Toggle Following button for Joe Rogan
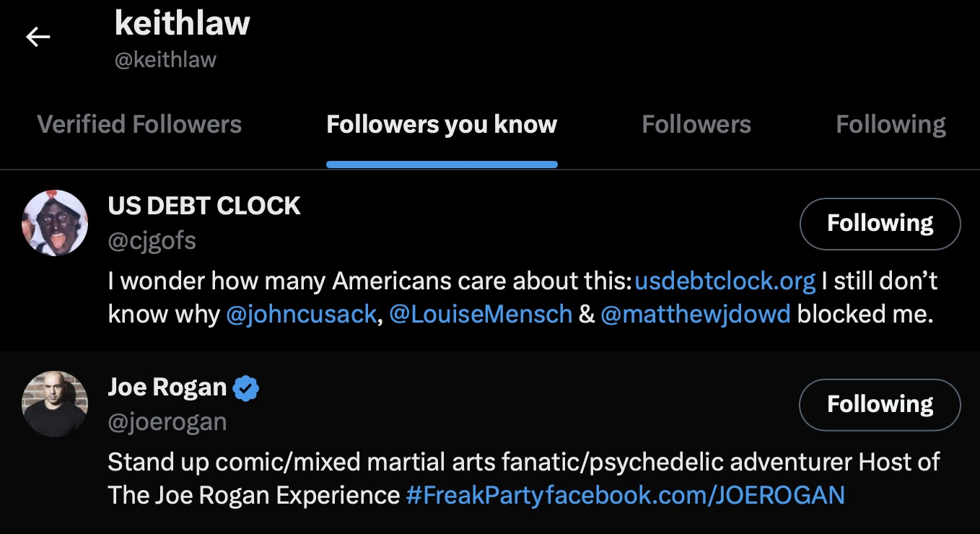Viewport: 980px width, 534px height. [880, 404]
